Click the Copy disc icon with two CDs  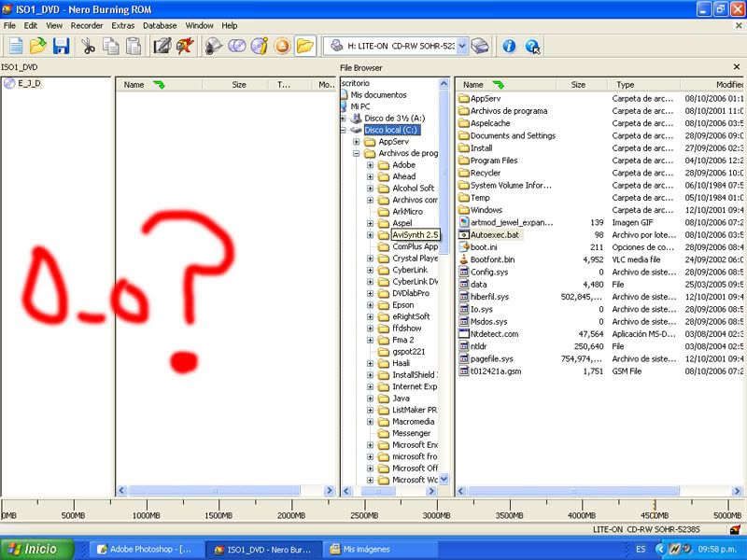[x=237, y=46]
